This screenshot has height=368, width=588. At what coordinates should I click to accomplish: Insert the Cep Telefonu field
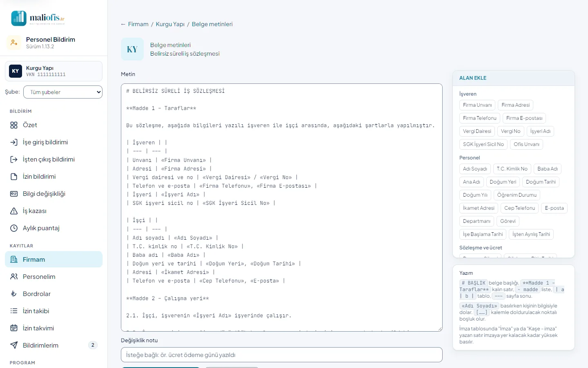pyautogui.click(x=519, y=208)
